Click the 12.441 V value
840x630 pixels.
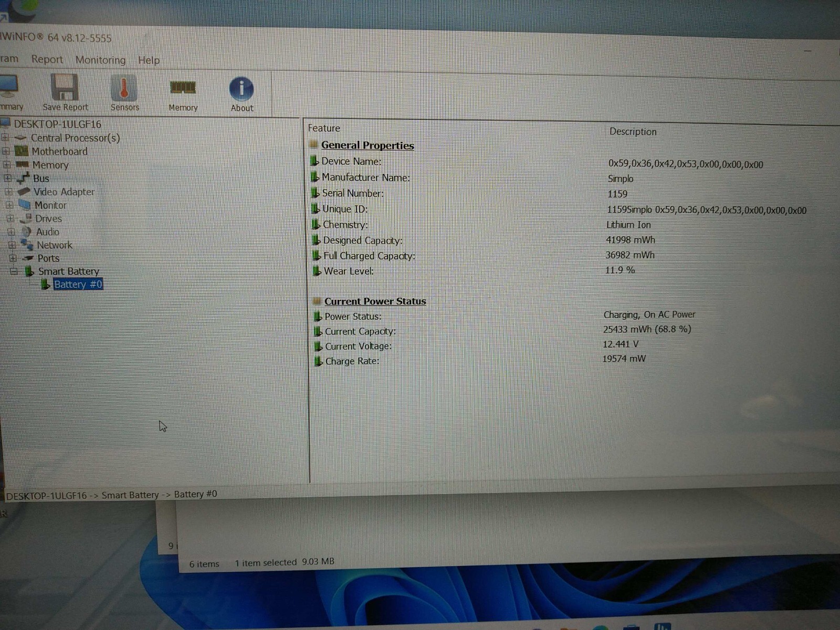621,344
